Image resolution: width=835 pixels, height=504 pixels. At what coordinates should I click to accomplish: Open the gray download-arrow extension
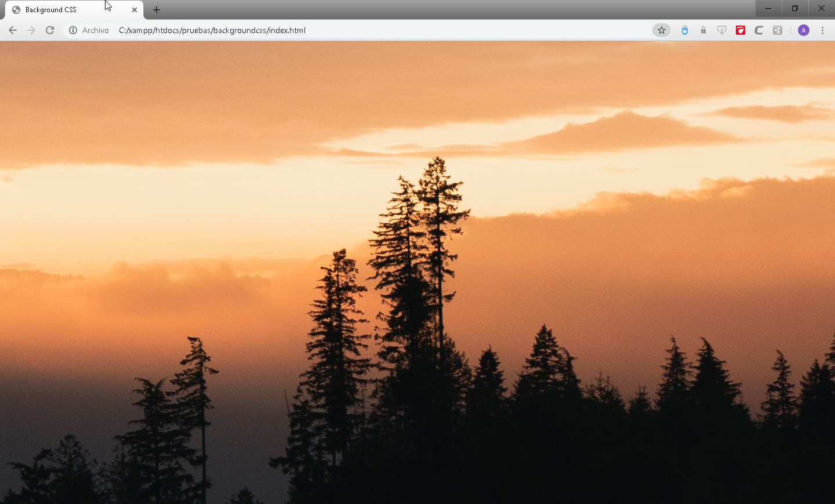coord(722,30)
